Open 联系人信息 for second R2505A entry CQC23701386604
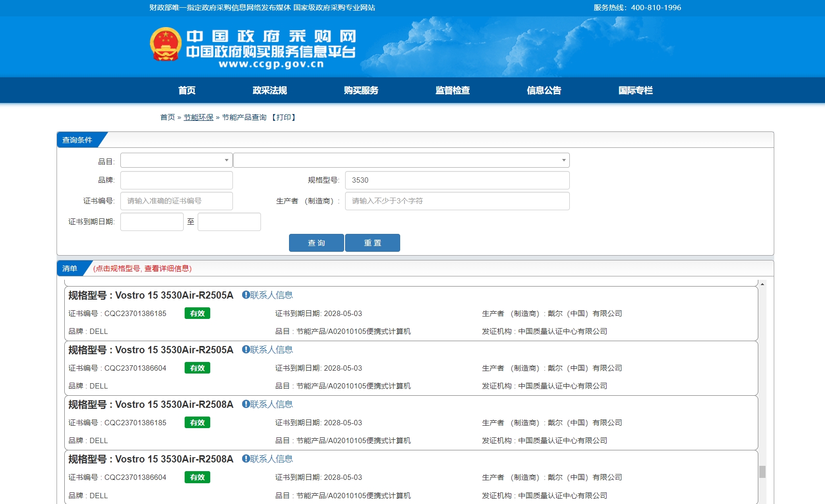Screen dimensions: 825x504 [267, 350]
